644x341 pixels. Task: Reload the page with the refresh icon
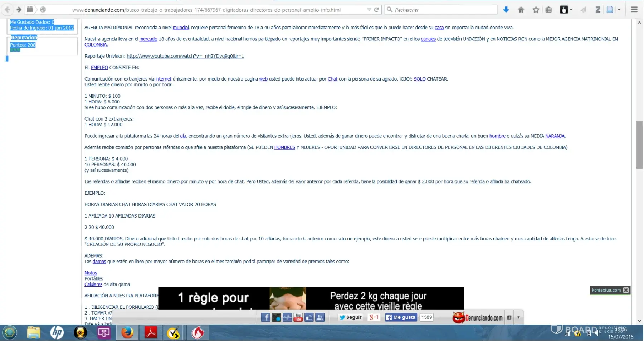point(376,10)
